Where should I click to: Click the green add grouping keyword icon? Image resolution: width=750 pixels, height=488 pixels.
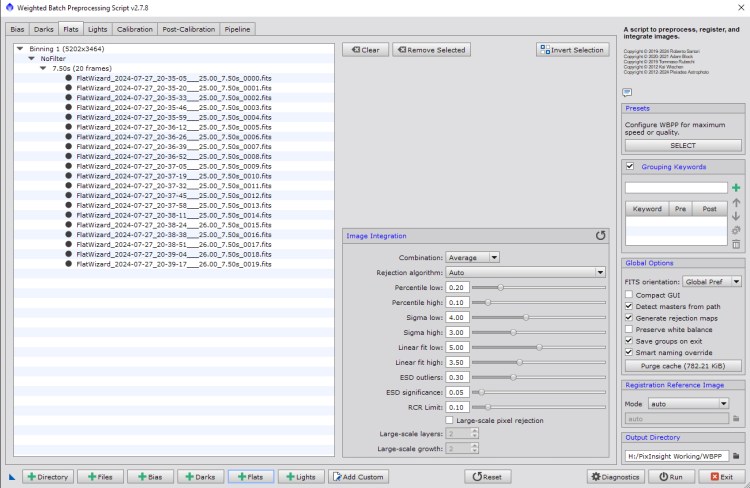[736, 187]
